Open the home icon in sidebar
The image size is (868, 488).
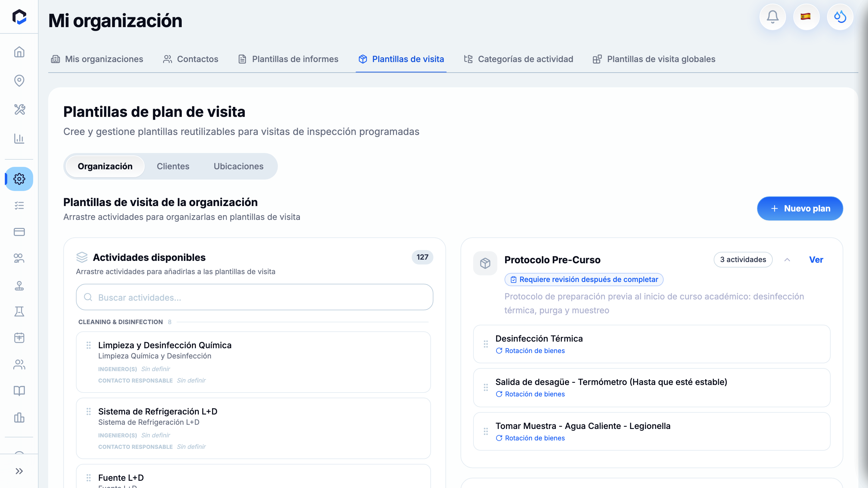(x=19, y=52)
